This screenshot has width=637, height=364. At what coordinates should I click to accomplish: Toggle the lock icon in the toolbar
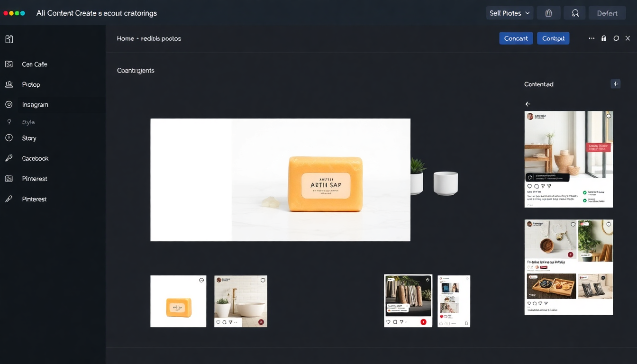pos(604,38)
